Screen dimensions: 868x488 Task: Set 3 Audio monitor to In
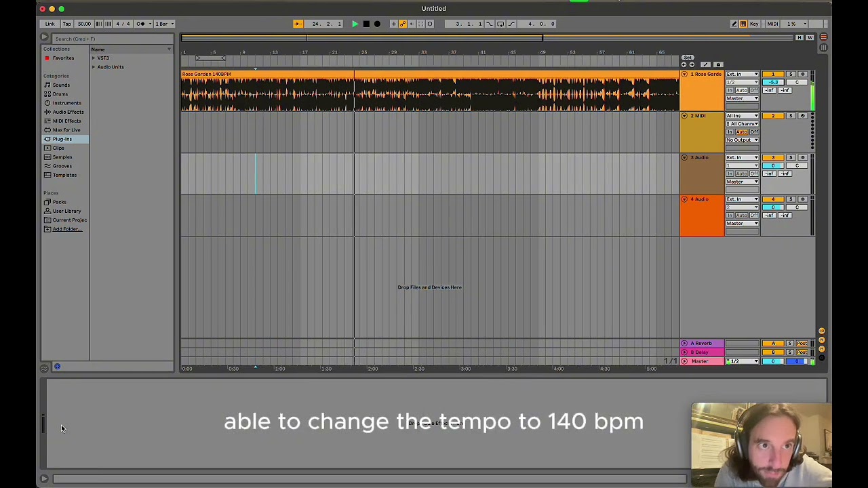[x=730, y=174]
